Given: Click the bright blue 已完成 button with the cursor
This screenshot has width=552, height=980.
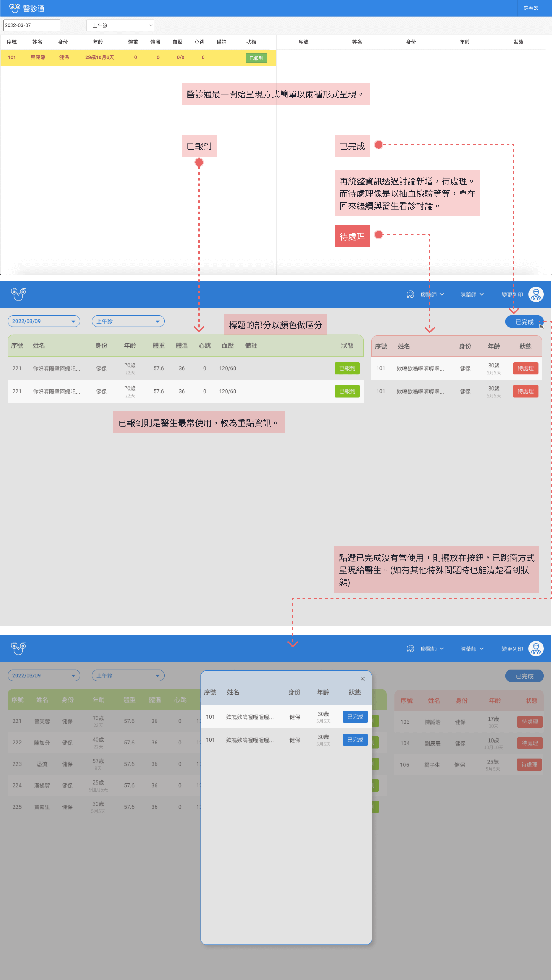Looking at the screenshot, I should [x=524, y=322].
